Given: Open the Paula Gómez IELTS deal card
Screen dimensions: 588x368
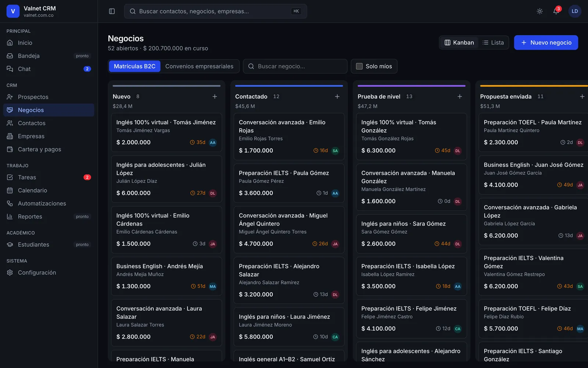Looking at the screenshot, I should point(289,183).
